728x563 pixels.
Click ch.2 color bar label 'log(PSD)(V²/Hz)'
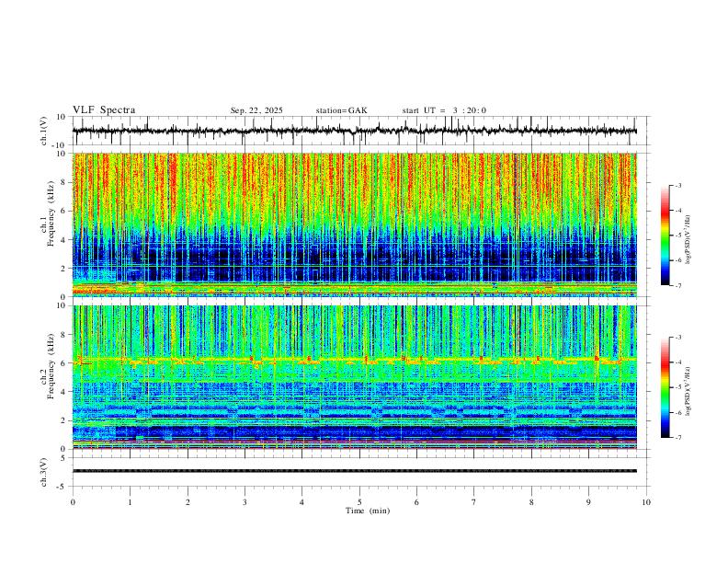pos(688,391)
